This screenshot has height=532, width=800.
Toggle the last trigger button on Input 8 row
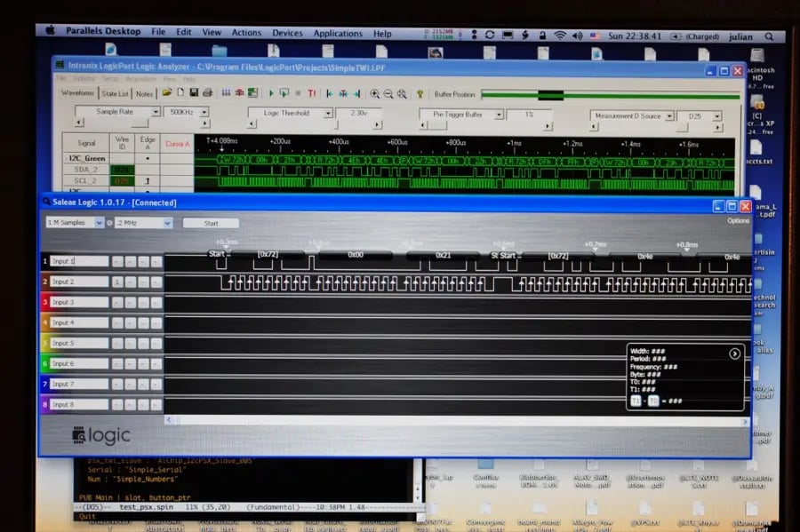[x=156, y=405]
